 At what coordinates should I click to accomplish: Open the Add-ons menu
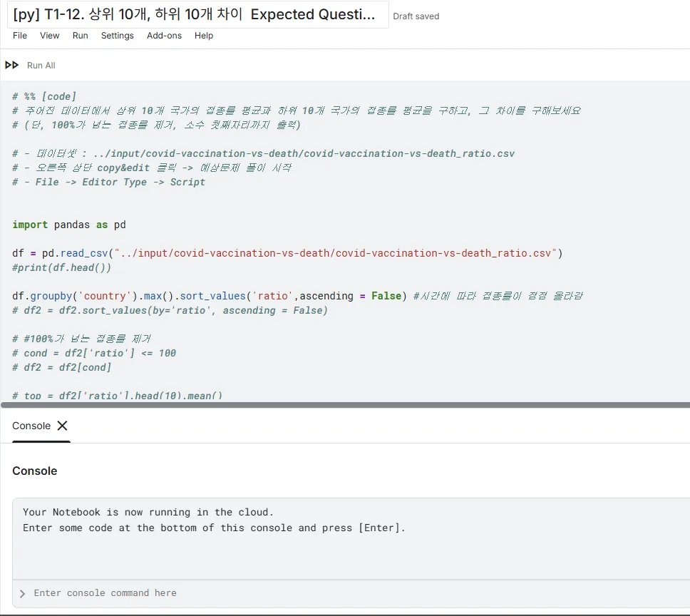point(164,36)
